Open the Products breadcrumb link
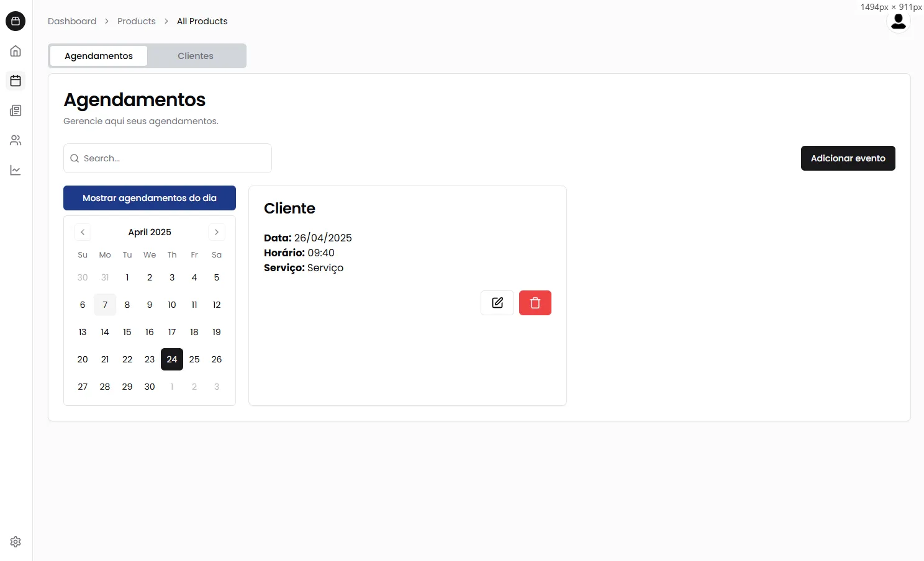Viewport: 924px width, 561px height. coord(137,21)
